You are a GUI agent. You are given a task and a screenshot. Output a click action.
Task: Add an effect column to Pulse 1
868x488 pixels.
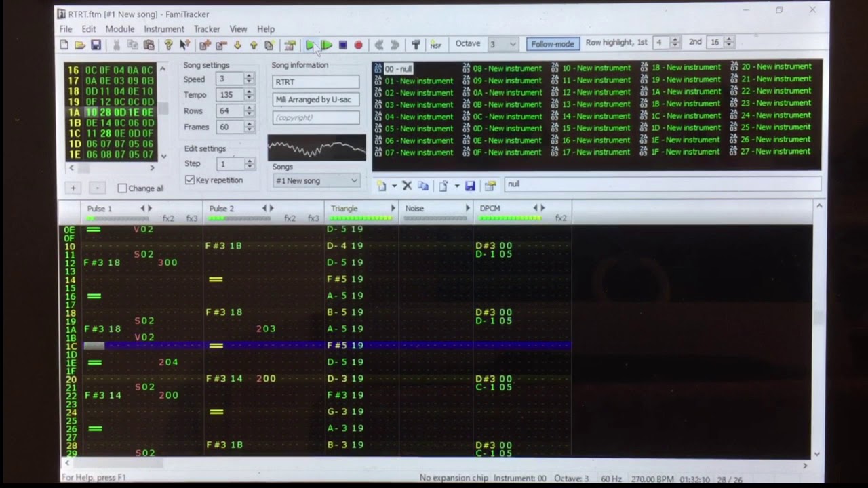click(x=150, y=209)
